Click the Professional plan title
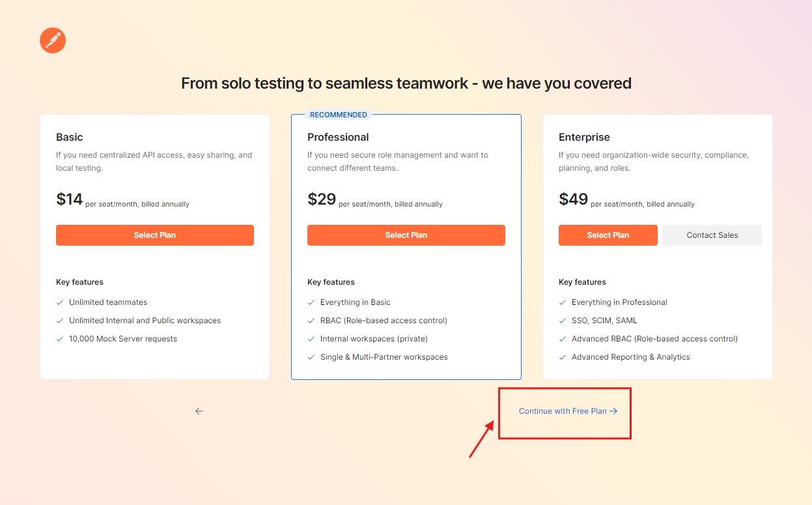Image resolution: width=812 pixels, height=505 pixels. point(338,137)
